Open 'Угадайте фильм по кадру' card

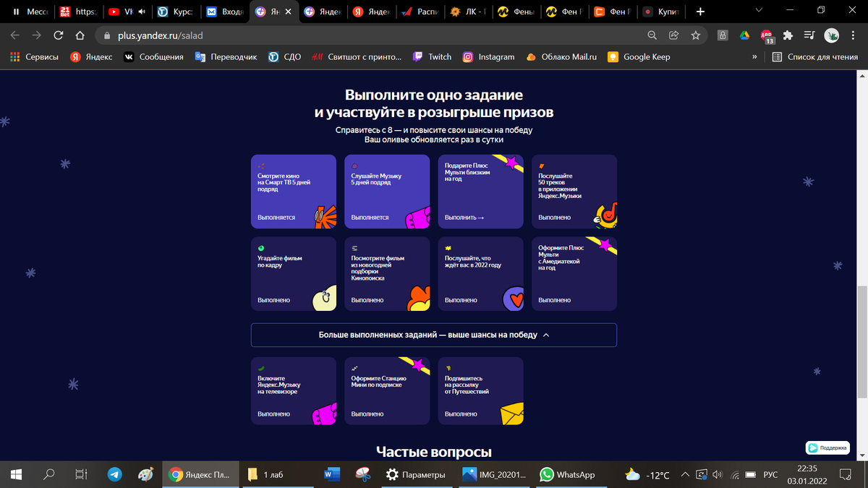click(294, 274)
